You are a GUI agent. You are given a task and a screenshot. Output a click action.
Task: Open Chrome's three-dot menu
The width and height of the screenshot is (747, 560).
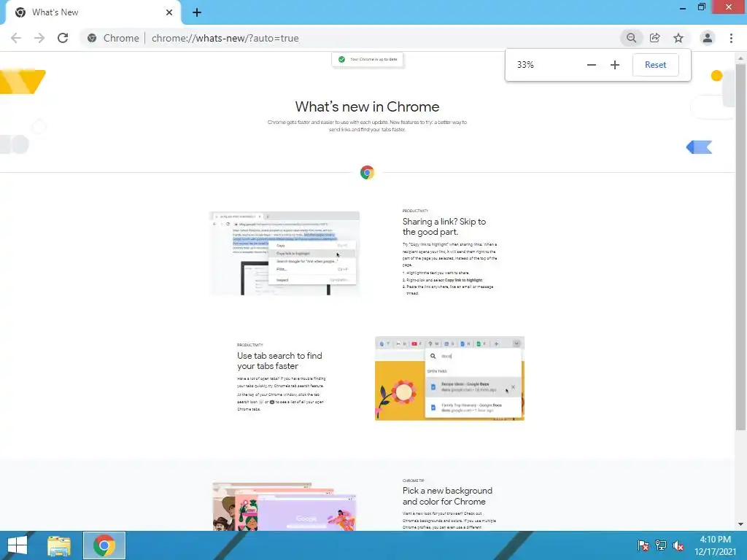point(731,38)
